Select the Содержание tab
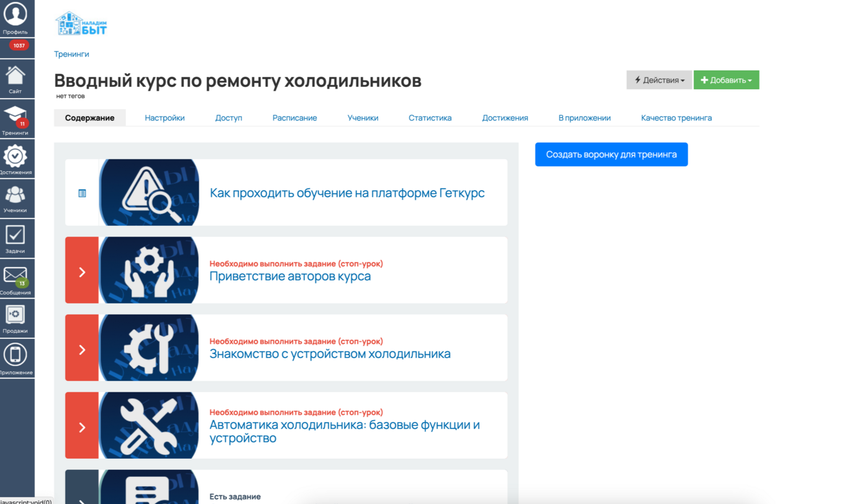 [x=89, y=118]
